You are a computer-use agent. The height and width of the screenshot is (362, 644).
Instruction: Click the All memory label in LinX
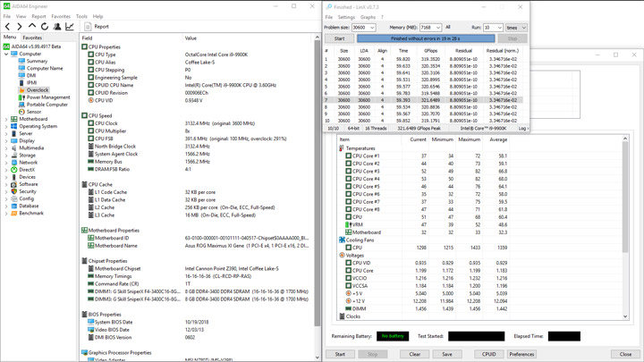(448, 27)
